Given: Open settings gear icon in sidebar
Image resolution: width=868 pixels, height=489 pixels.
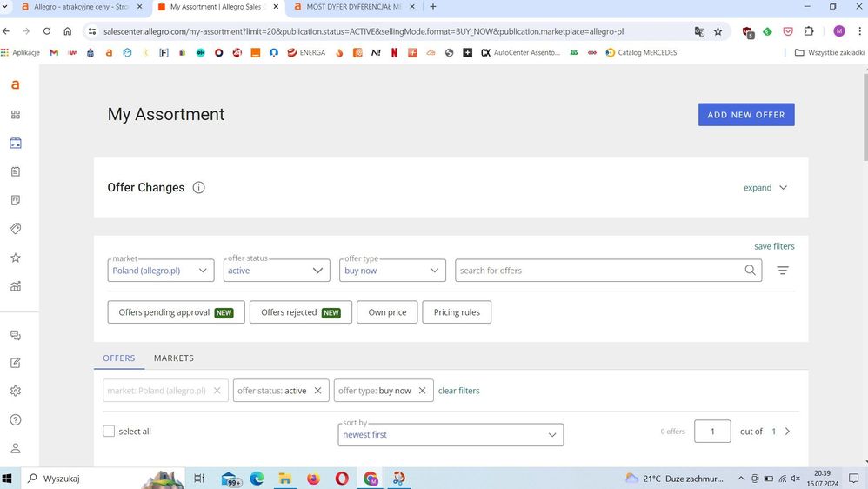Looking at the screenshot, I should click(16, 391).
